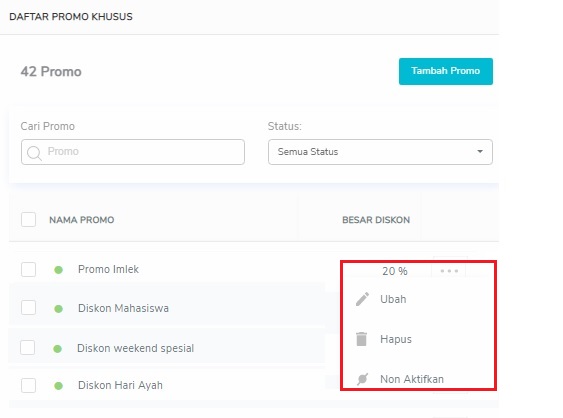The height and width of the screenshot is (418, 563).
Task: Click the magnifier icon in search box
Action: 34,153
